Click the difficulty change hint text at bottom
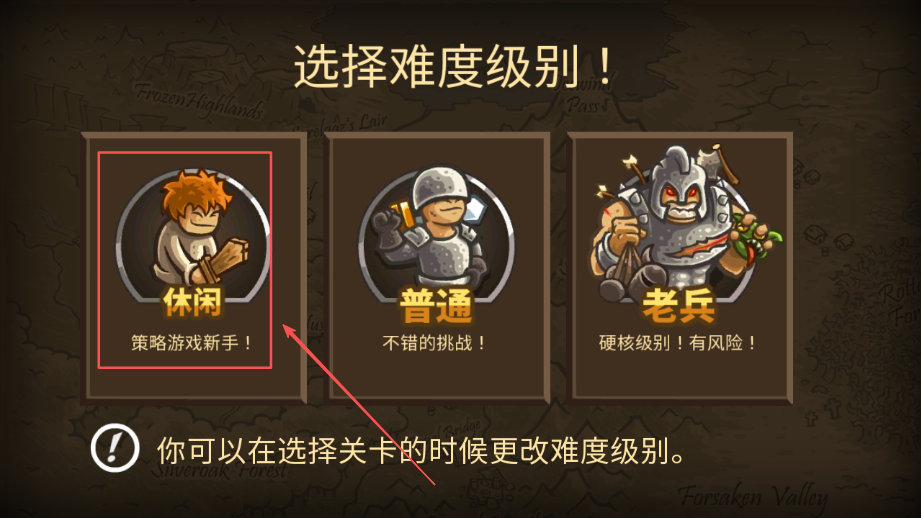The width and height of the screenshot is (921, 518). [x=421, y=451]
